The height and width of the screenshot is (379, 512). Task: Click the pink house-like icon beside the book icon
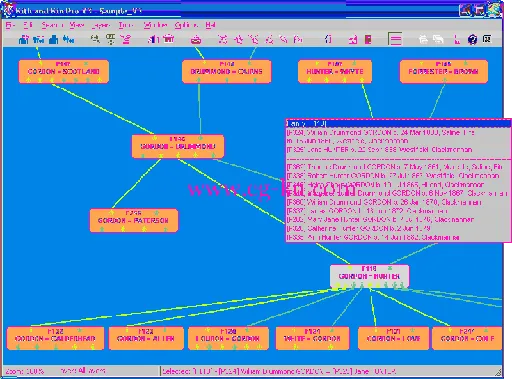pos(353,40)
